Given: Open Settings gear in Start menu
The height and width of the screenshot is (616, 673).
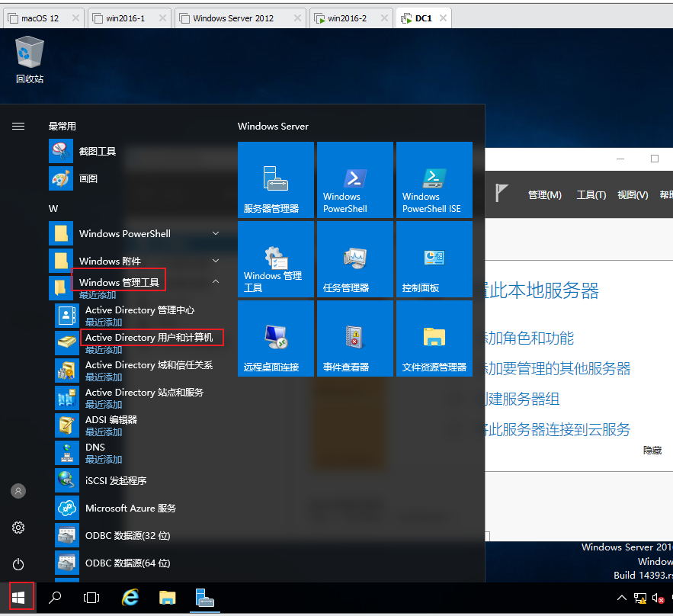Looking at the screenshot, I should coord(18,528).
